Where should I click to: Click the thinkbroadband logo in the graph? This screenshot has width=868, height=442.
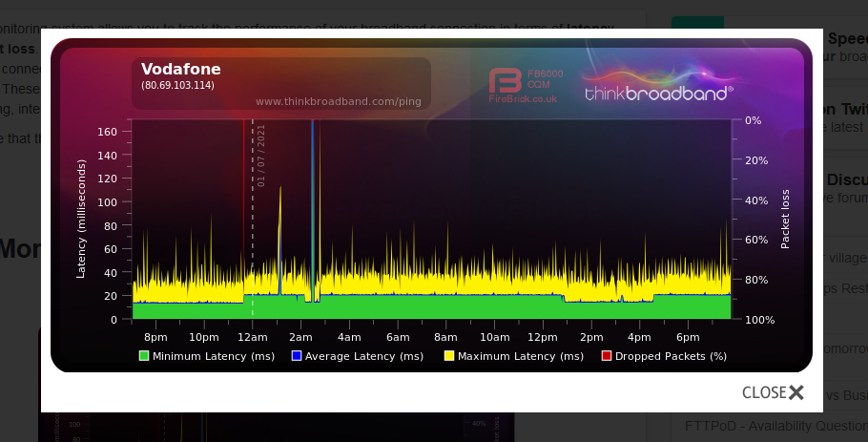tap(659, 86)
